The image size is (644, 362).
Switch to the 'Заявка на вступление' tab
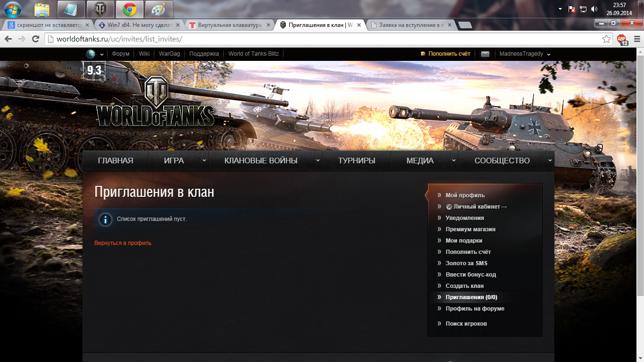coord(410,25)
